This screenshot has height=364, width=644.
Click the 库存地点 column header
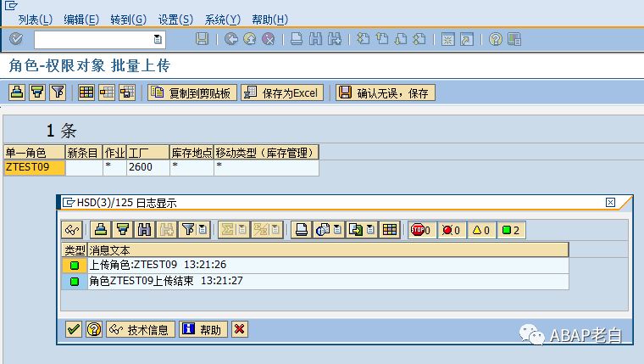coord(192,153)
